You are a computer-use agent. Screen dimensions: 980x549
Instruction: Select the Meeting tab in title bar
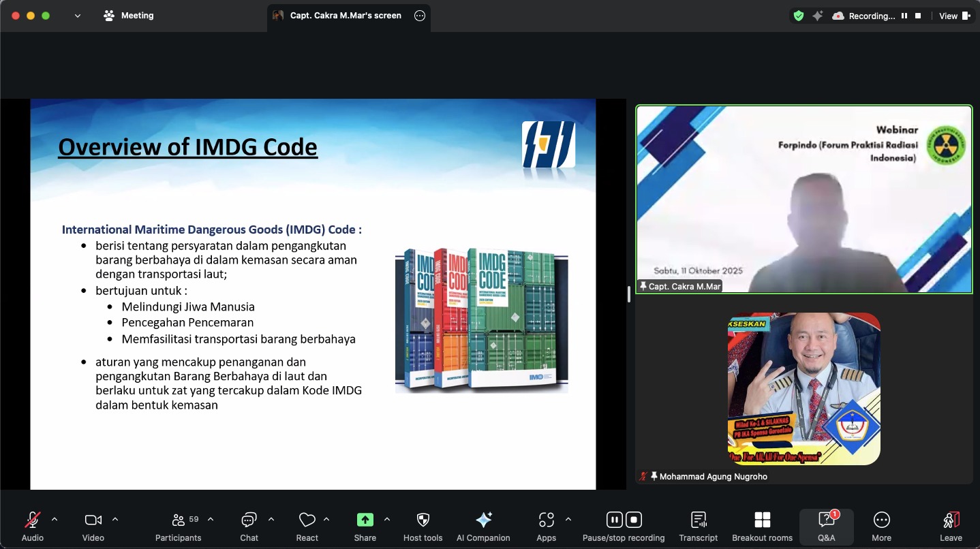point(129,16)
